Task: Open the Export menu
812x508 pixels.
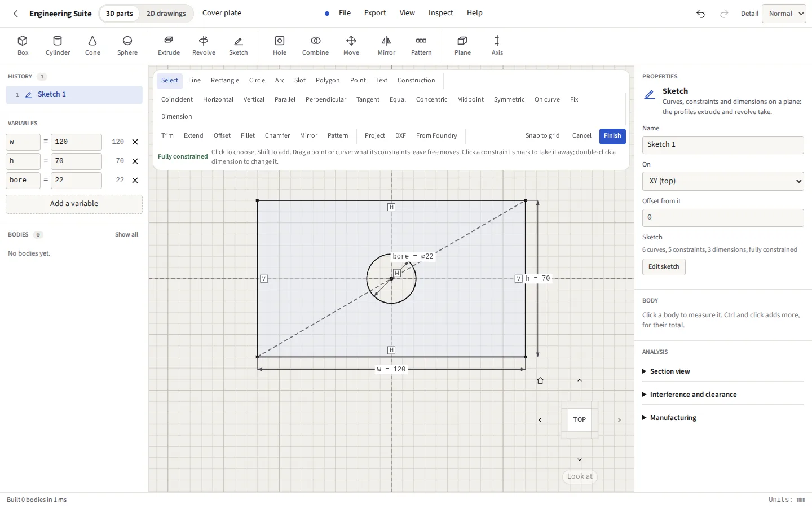Action: (x=375, y=12)
